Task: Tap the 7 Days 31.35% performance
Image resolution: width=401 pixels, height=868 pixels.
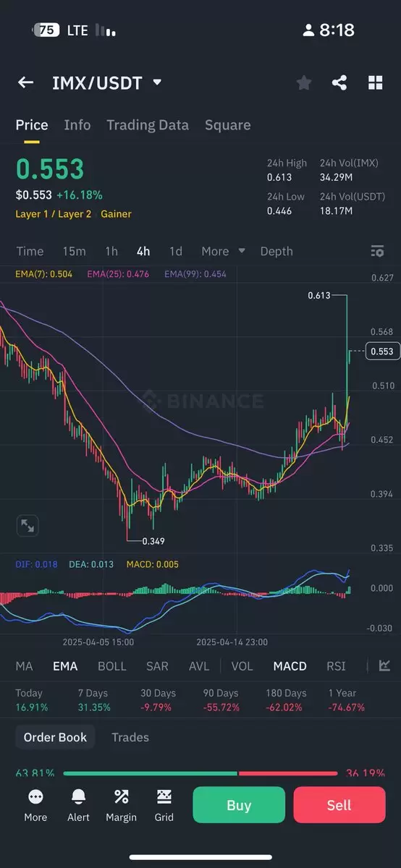Action: 93,700
